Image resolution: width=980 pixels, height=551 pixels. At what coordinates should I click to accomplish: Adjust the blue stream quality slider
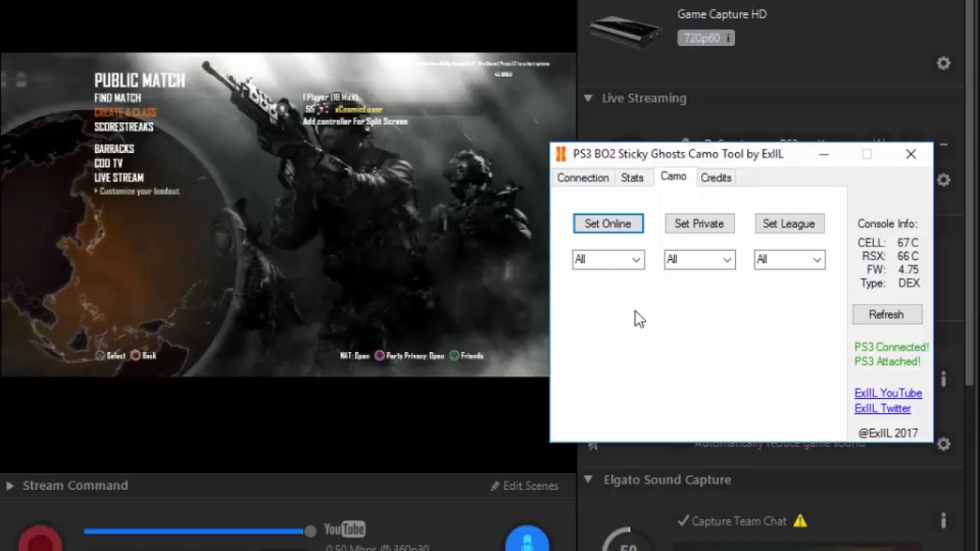(309, 531)
